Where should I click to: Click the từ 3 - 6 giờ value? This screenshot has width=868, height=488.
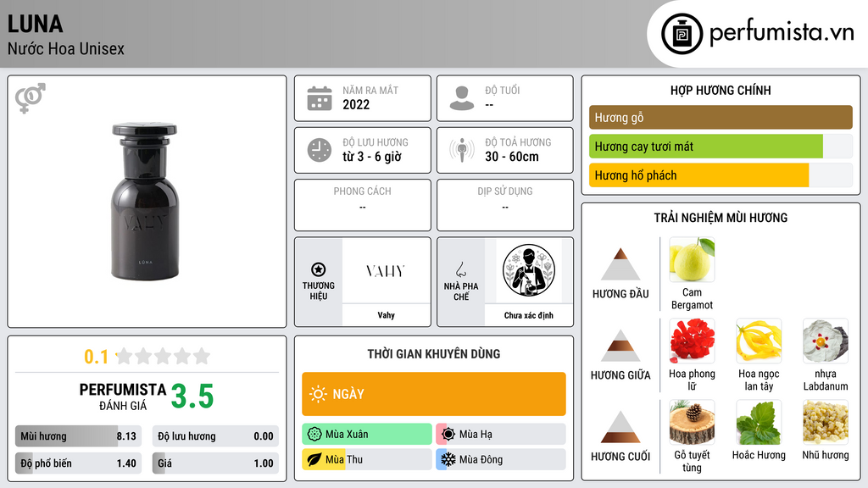coord(372,157)
